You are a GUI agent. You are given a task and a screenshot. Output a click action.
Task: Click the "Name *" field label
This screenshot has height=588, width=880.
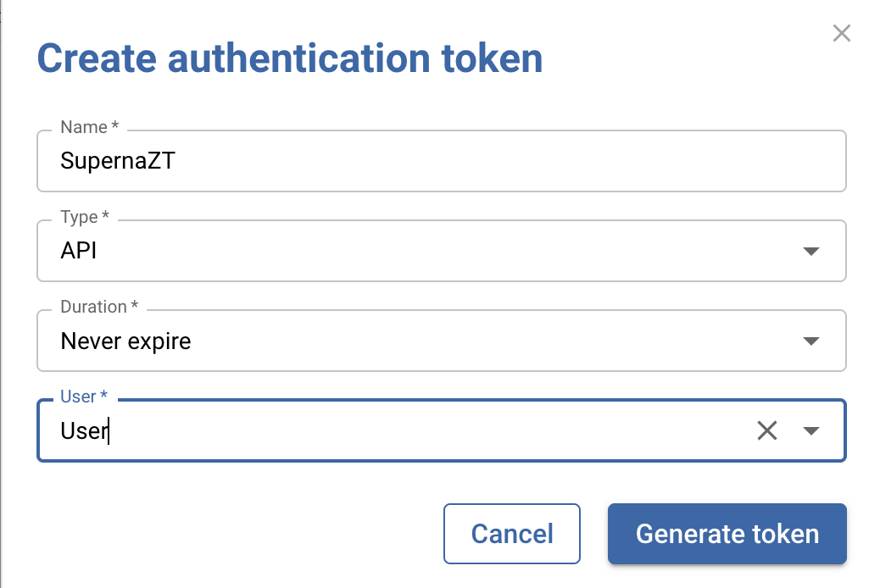(89, 127)
